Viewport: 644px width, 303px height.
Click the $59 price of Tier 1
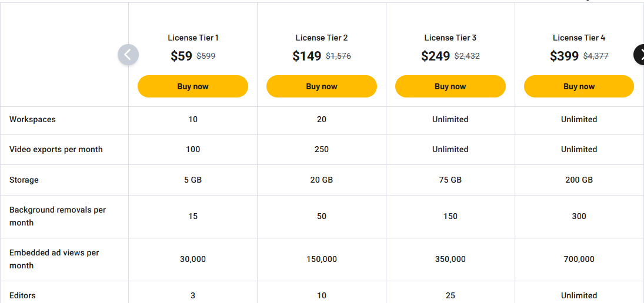(x=181, y=56)
